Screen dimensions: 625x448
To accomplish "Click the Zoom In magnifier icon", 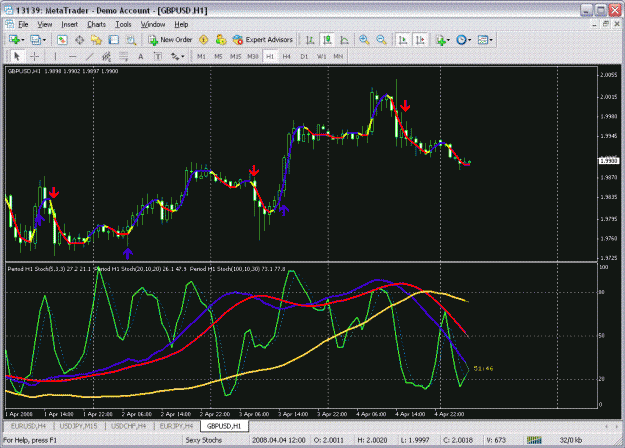I will 364,40.
